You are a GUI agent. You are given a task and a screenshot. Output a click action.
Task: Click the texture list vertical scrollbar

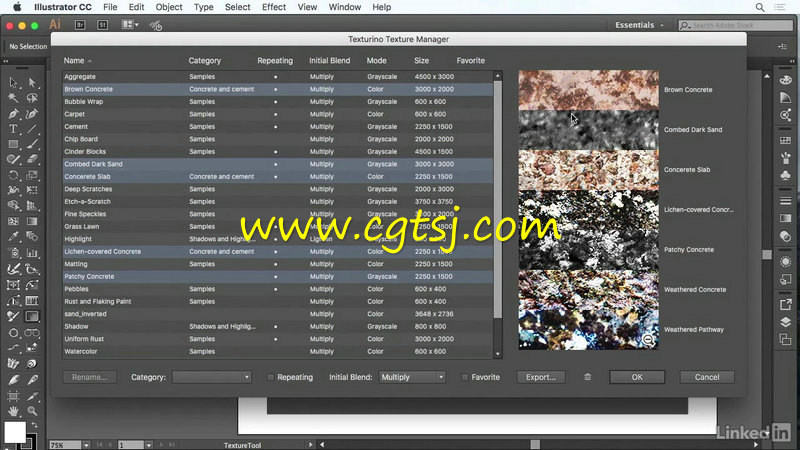(x=497, y=199)
